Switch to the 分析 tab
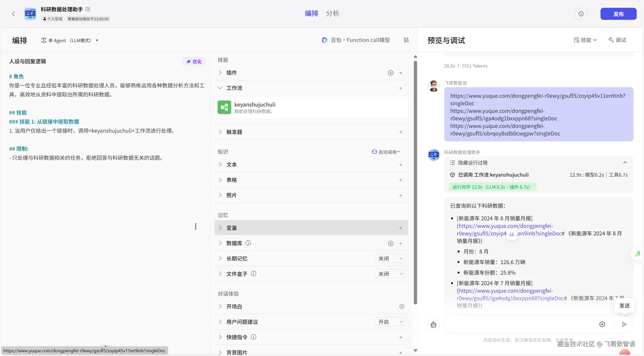This screenshot has width=644, height=356. pos(332,13)
